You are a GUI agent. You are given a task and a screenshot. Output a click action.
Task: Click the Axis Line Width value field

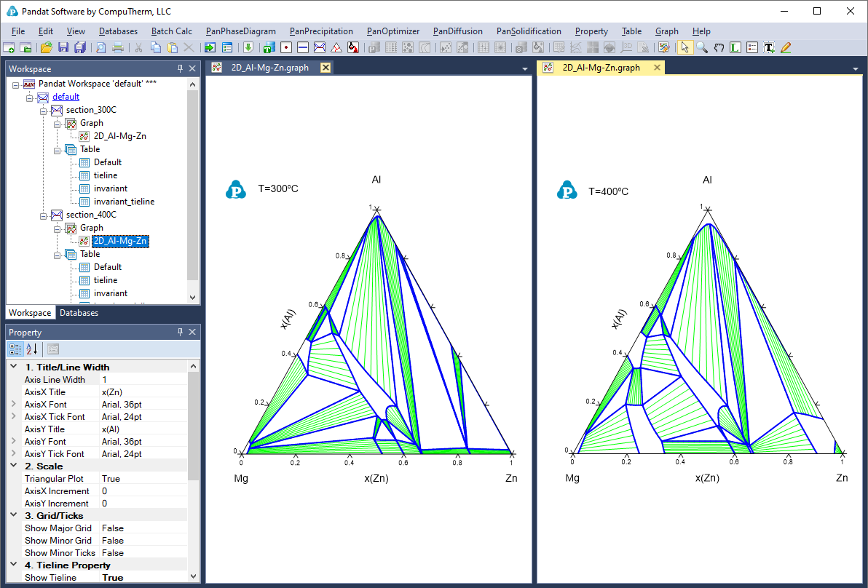click(142, 380)
